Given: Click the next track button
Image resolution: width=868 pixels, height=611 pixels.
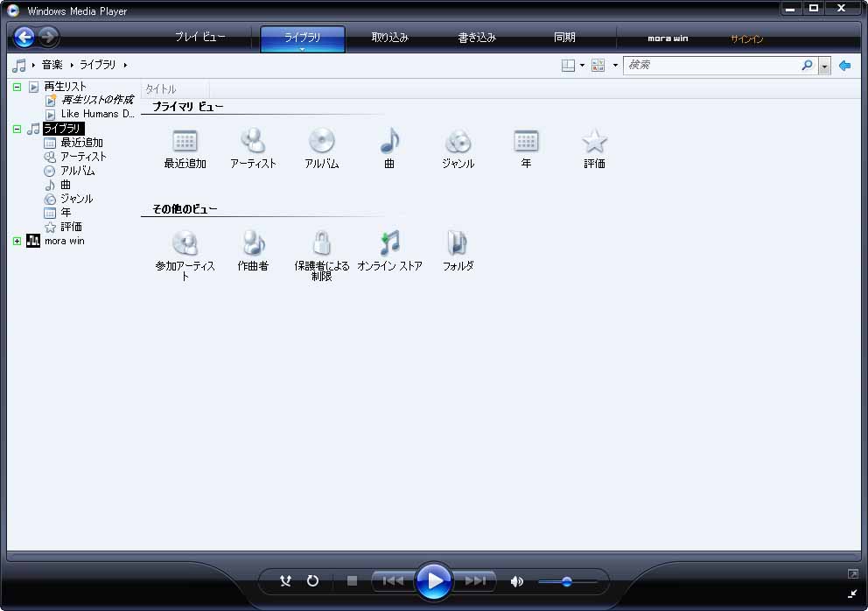Looking at the screenshot, I should click(474, 581).
